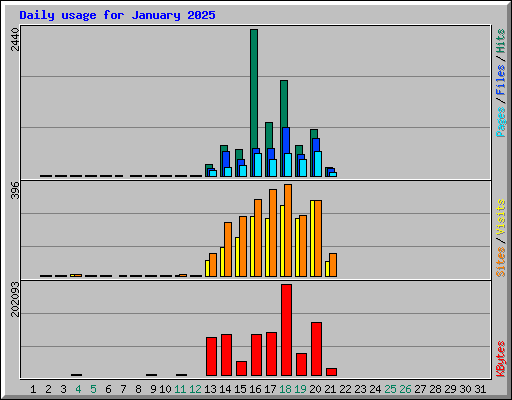Click the 'Daily usage for January 2025' title
This screenshot has height=400, width=512.
(x=117, y=15)
